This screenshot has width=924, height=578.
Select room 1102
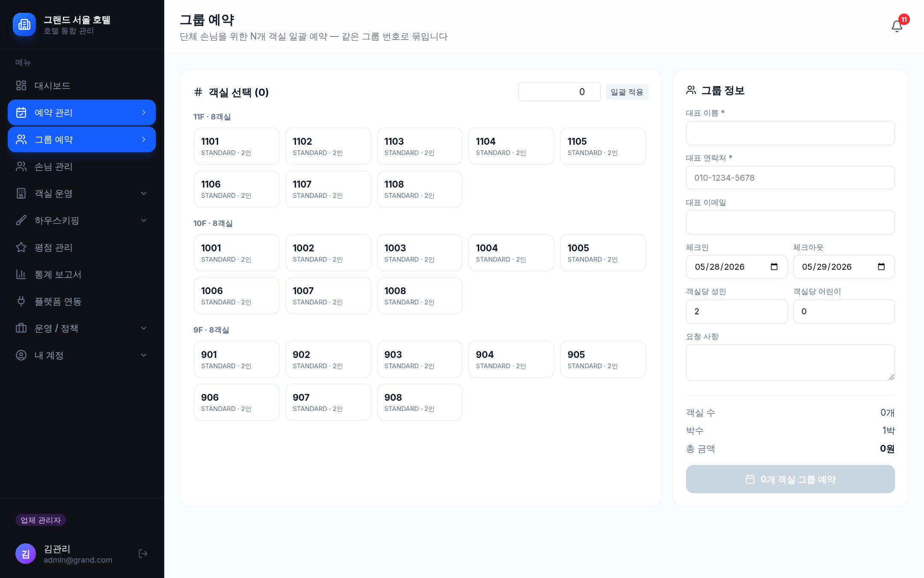pyautogui.click(x=328, y=146)
